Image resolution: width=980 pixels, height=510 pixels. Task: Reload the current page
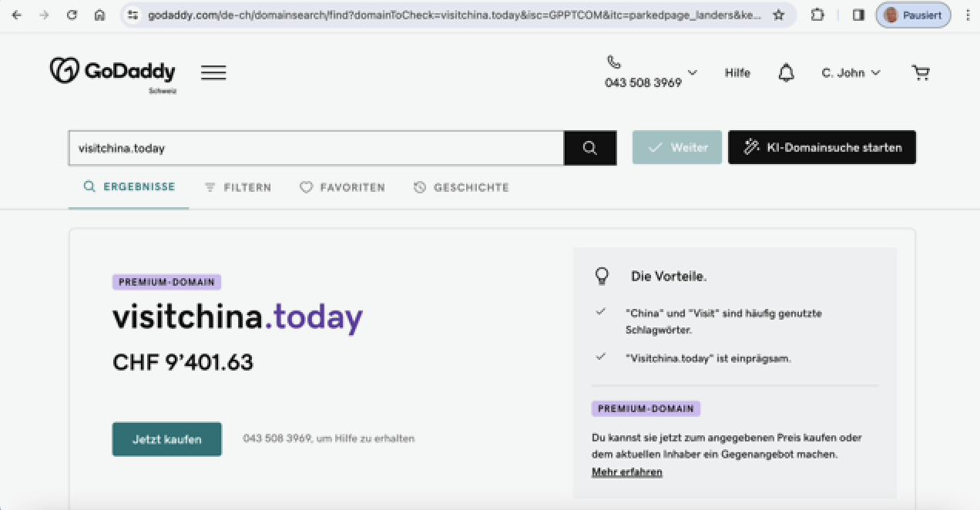pos(72,15)
